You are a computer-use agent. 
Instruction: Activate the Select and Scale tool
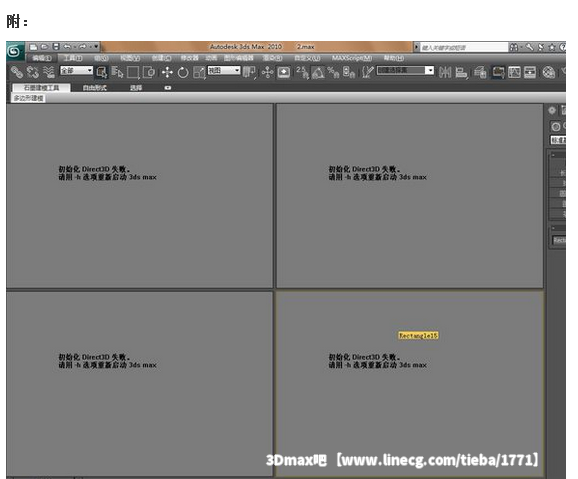coord(199,72)
